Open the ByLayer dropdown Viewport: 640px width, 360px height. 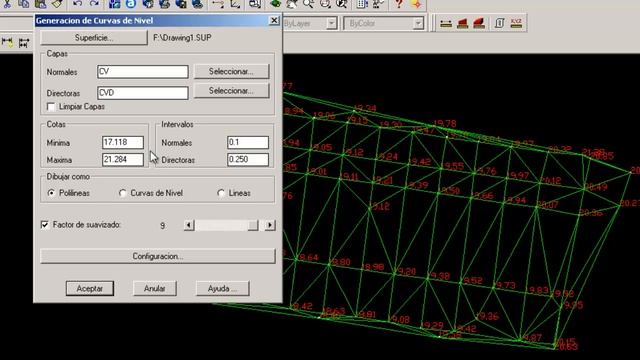[x=332, y=23]
